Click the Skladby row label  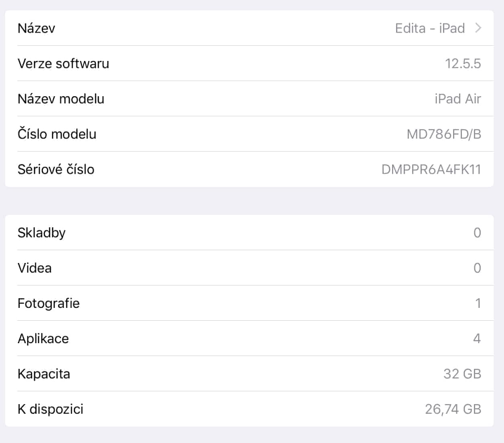[x=42, y=233]
